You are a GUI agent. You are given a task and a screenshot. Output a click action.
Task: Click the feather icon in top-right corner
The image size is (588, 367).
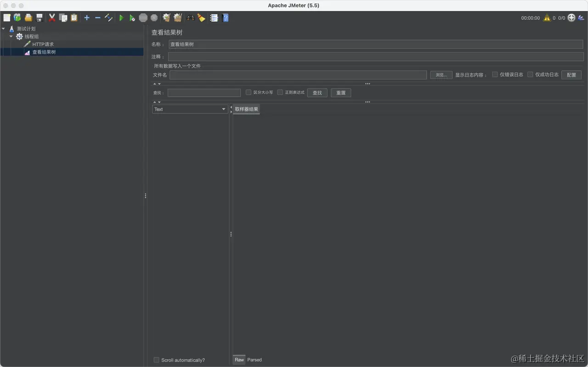coord(581,18)
